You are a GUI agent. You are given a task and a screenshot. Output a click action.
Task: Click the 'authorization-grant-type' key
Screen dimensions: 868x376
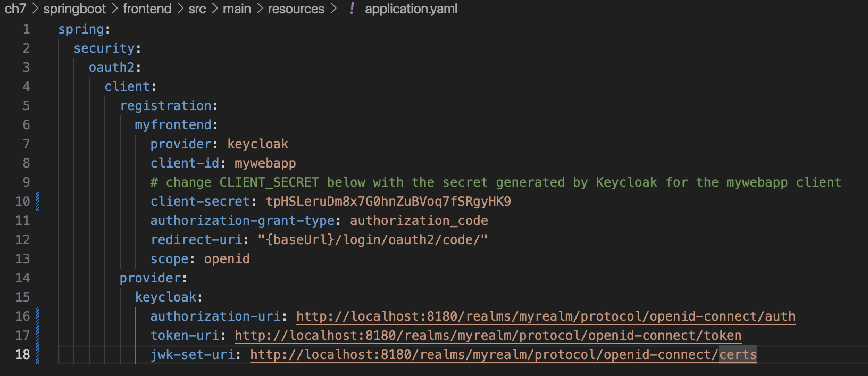pyautogui.click(x=243, y=221)
